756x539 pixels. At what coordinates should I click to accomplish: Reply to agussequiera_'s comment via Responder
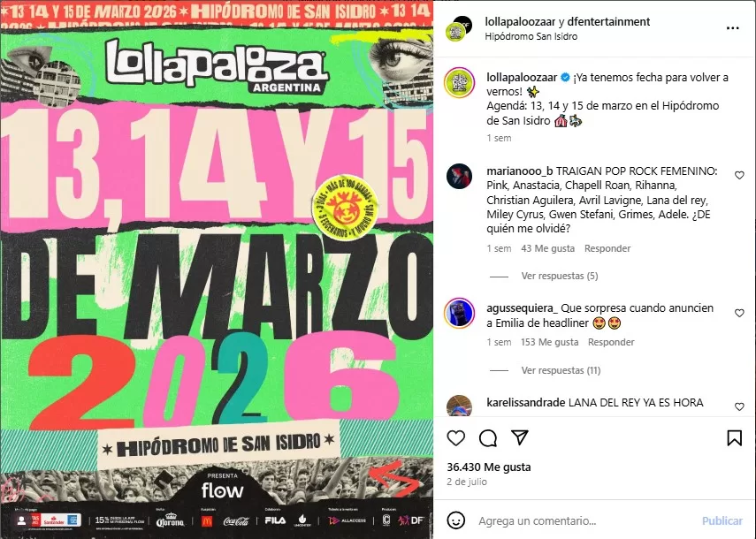(x=611, y=342)
